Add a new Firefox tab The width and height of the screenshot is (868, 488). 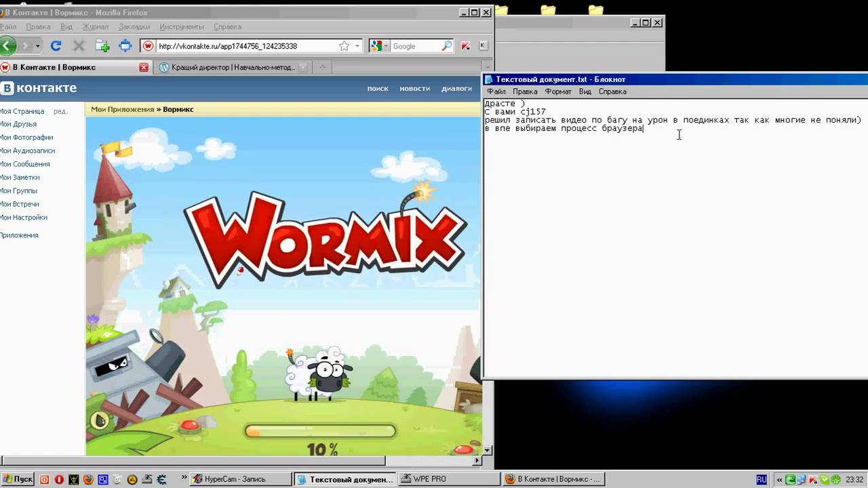(x=323, y=67)
